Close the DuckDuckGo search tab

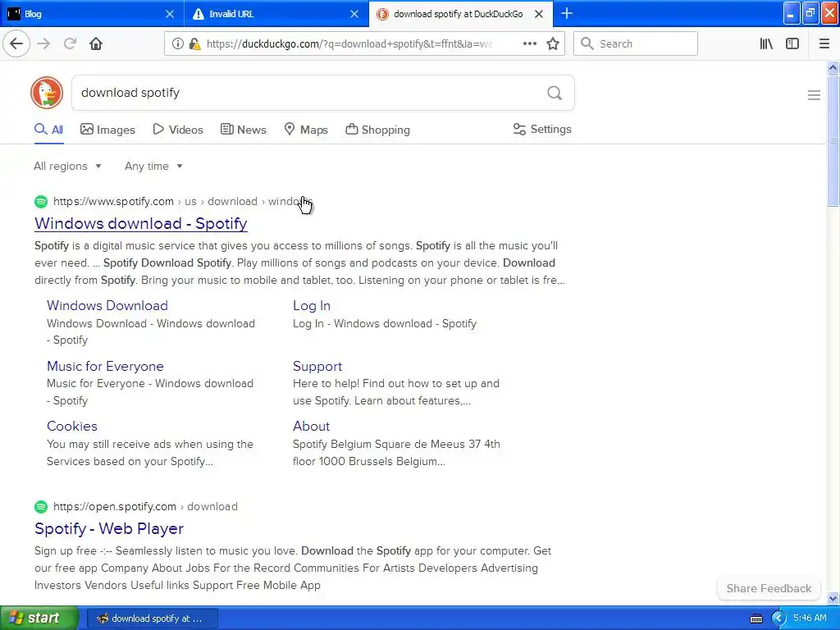coord(539,14)
